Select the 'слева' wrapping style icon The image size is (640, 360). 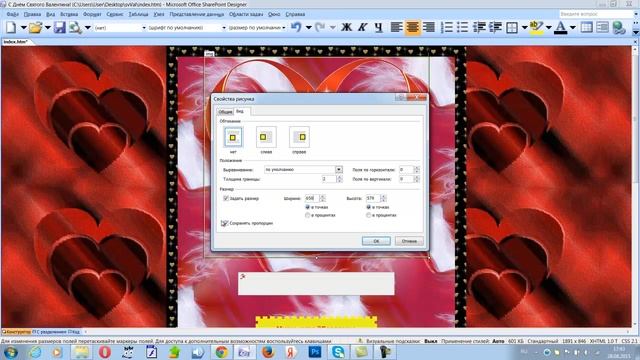pyautogui.click(x=266, y=137)
